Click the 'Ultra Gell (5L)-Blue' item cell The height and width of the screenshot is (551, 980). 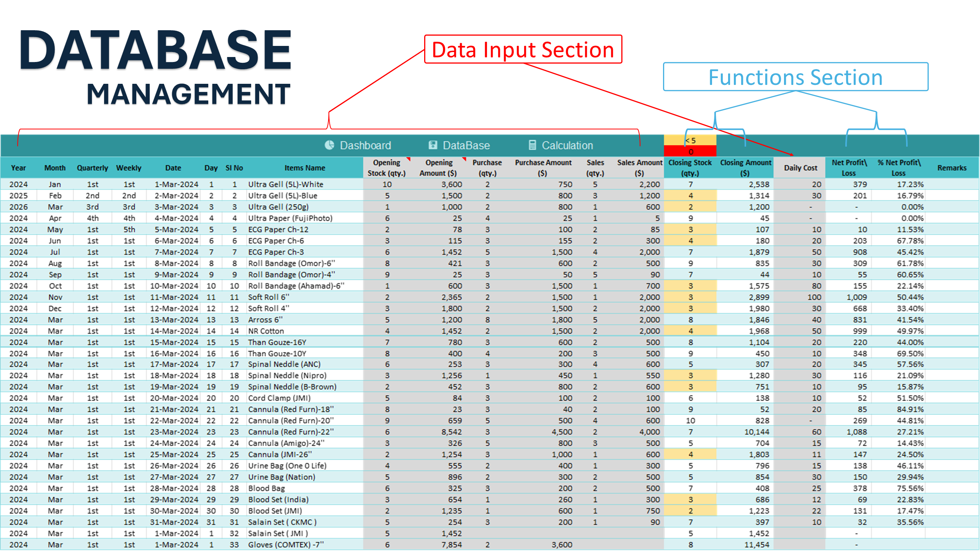point(305,196)
